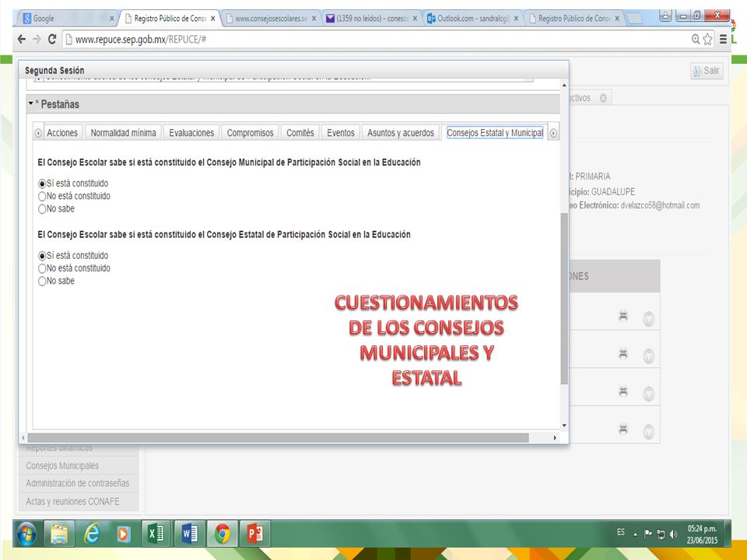
Task: Open the Acciones tab
Action: pos(62,133)
